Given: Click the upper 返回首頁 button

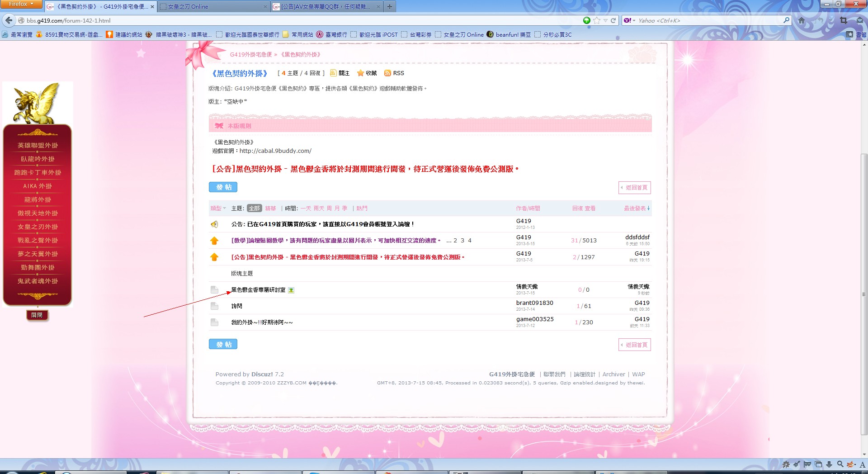Looking at the screenshot, I should [635, 188].
